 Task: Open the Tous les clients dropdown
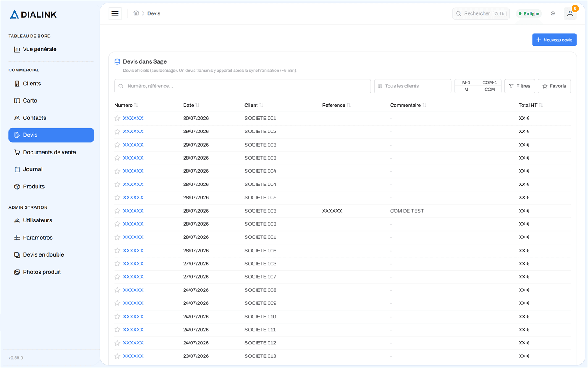(412, 86)
